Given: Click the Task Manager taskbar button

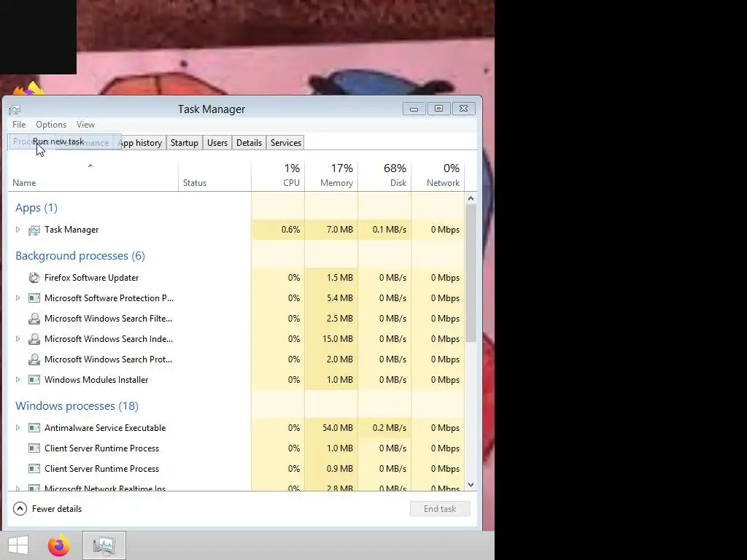Looking at the screenshot, I should 104,545.
